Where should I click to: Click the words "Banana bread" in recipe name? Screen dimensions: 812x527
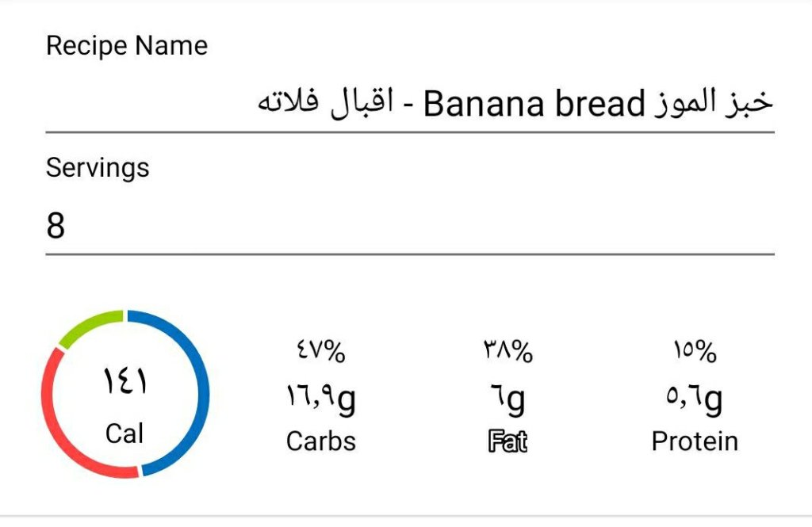[534, 105]
